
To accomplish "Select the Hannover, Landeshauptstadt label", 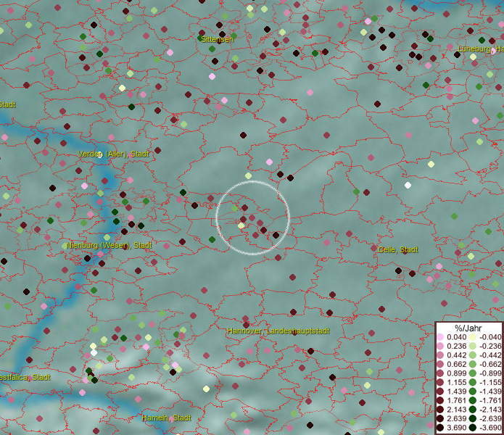I will coord(278,331).
